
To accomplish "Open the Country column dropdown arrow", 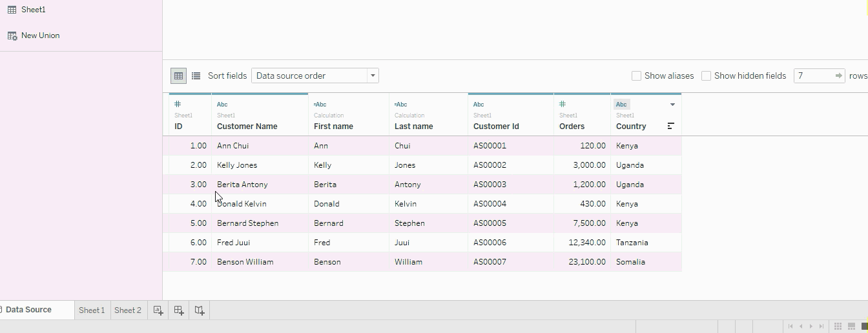I will tap(672, 105).
